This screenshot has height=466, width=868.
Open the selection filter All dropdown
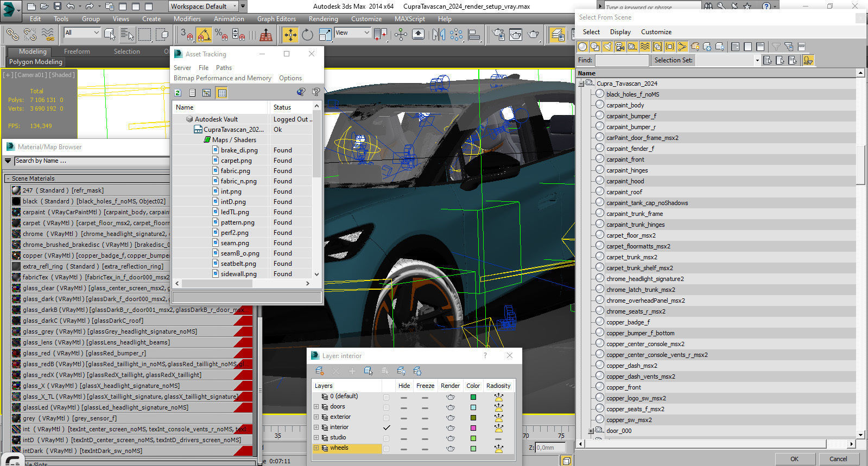[83, 33]
